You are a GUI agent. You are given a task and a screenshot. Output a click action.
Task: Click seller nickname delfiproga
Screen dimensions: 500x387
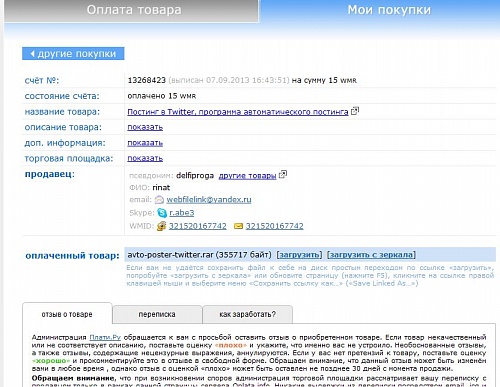[195, 176]
